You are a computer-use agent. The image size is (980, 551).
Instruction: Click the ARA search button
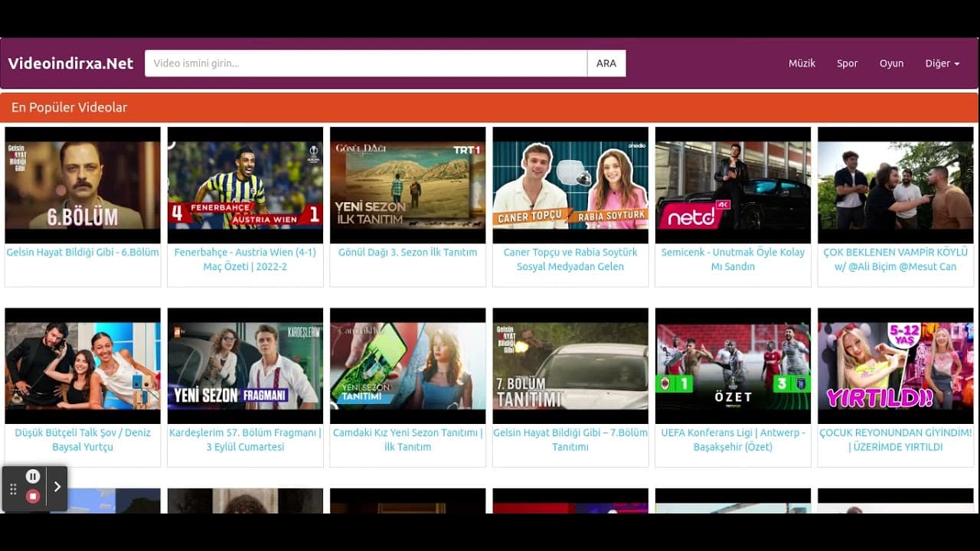606,64
